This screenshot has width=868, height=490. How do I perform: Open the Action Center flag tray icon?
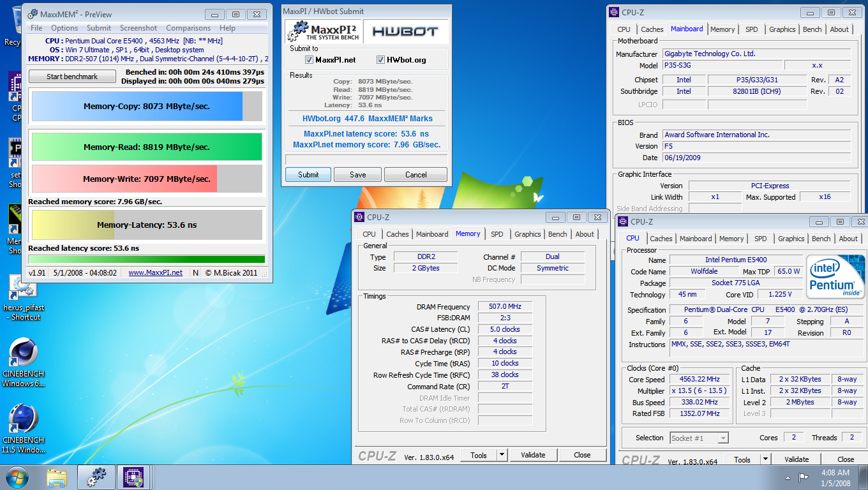803,477
